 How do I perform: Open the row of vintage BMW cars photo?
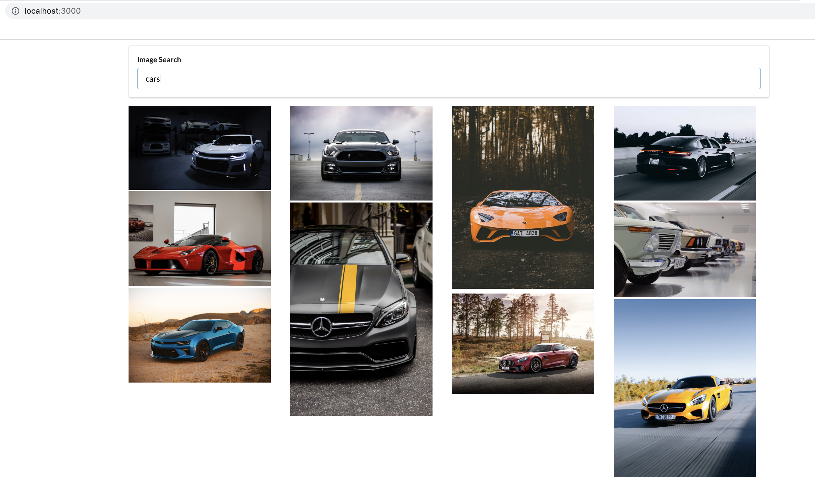coord(684,250)
